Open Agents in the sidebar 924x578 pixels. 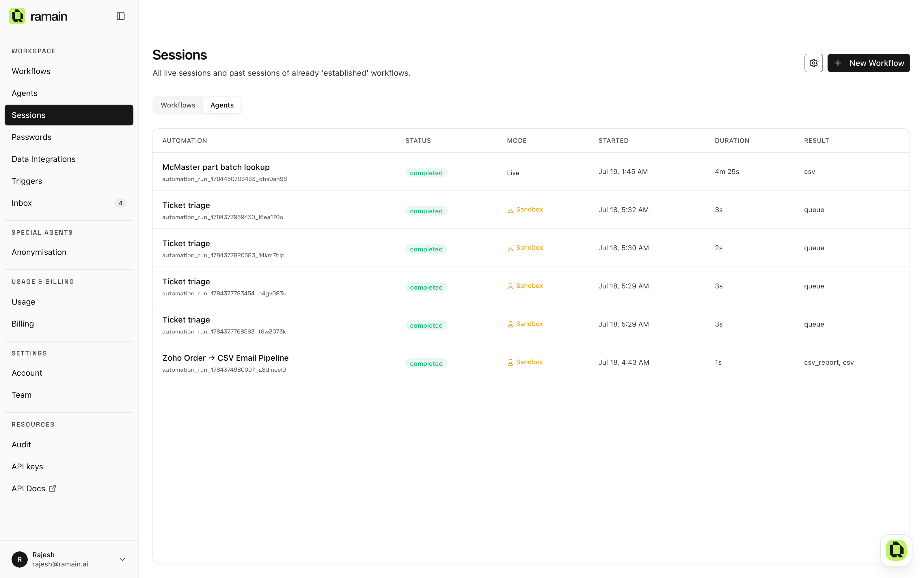(69, 93)
